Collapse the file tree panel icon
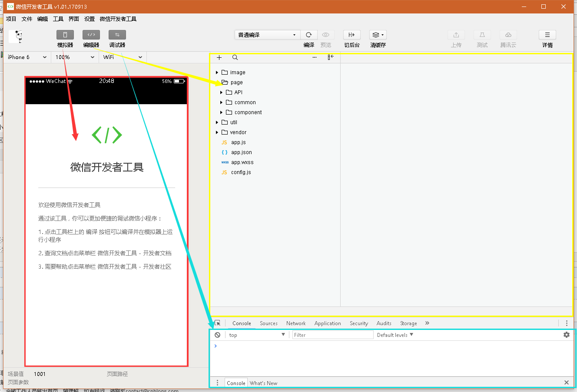The height and width of the screenshot is (392, 577). [x=331, y=57]
